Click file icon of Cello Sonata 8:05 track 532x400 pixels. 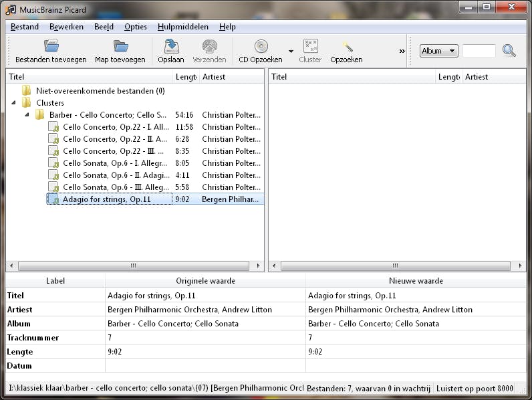tap(53, 163)
